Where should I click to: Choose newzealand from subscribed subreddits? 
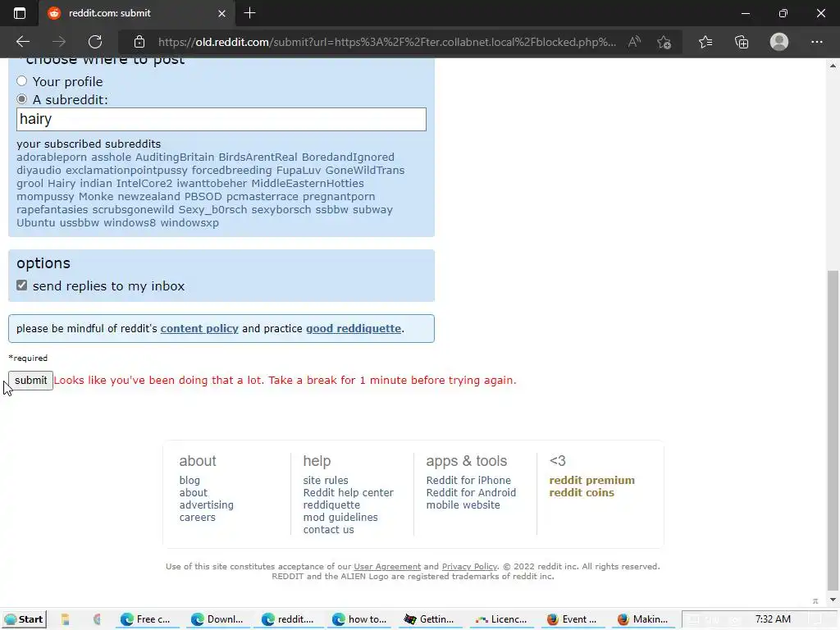pyautogui.click(x=149, y=197)
